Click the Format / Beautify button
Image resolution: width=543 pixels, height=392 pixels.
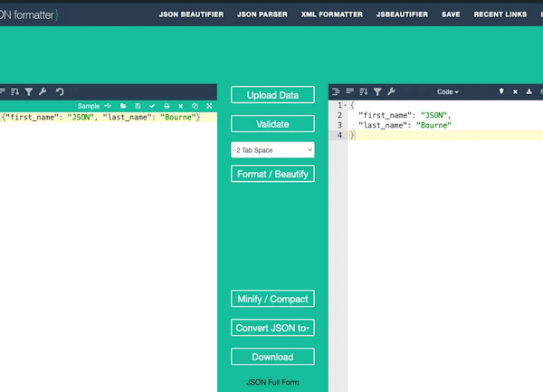click(x=272, y=174)
